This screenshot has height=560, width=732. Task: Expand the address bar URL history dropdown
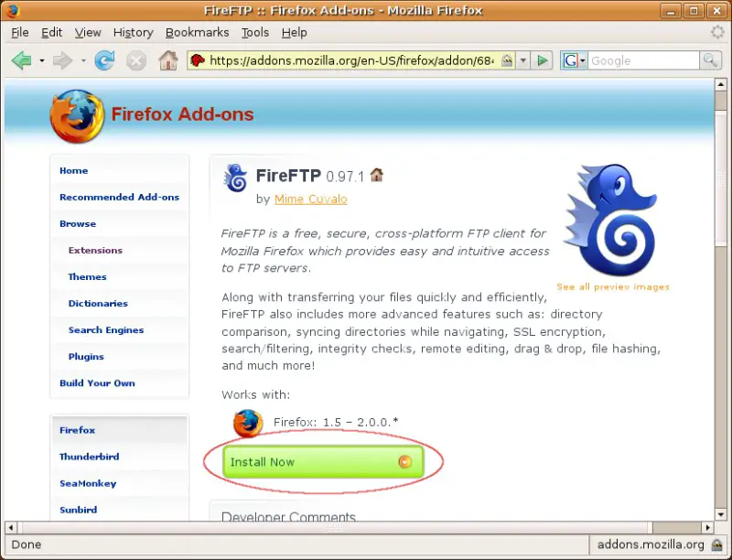(x=523, y=60)
